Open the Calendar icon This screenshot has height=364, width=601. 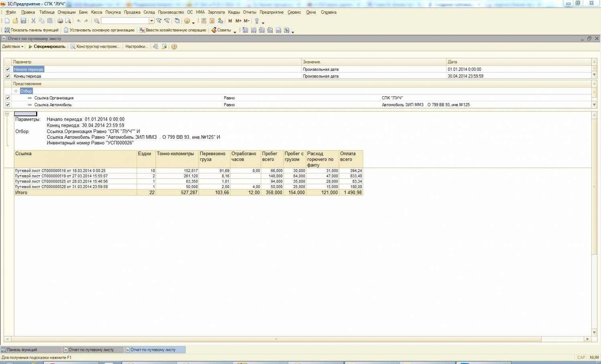[x=212, y=21]
